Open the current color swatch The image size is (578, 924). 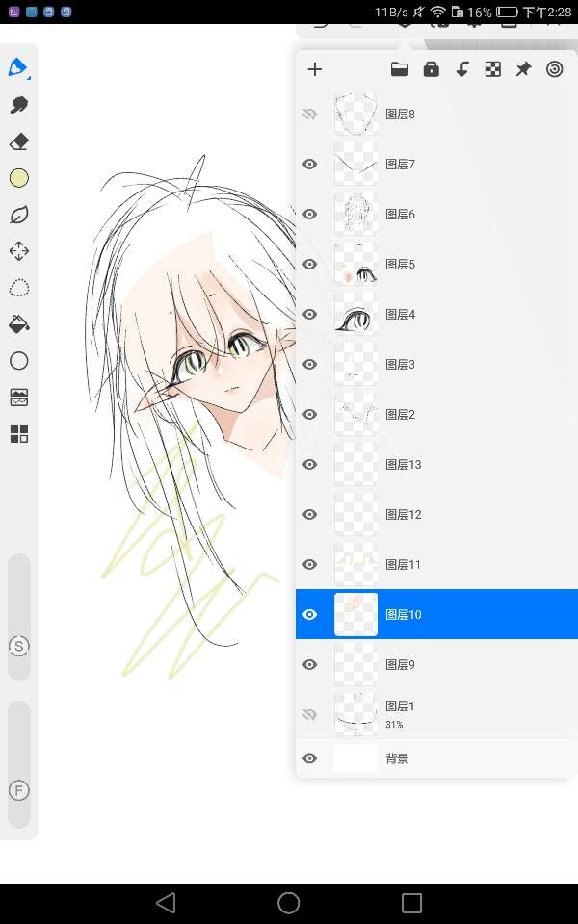pos(18,178)
